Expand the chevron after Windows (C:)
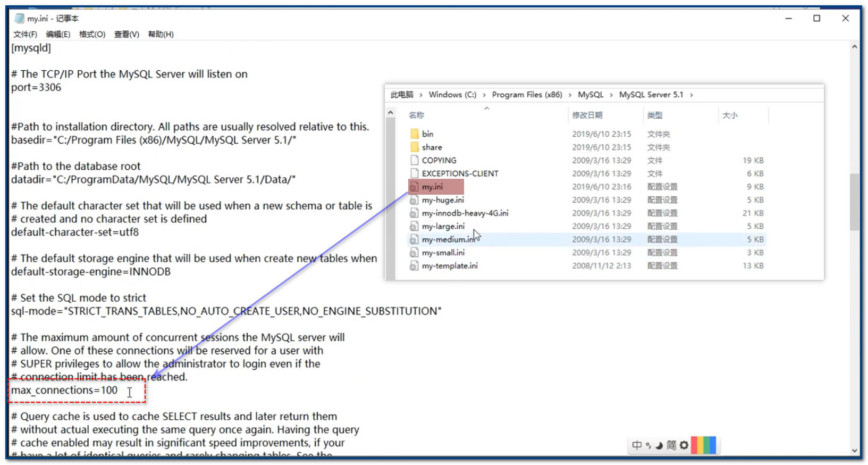868x465 pixels. coord(484,95)
